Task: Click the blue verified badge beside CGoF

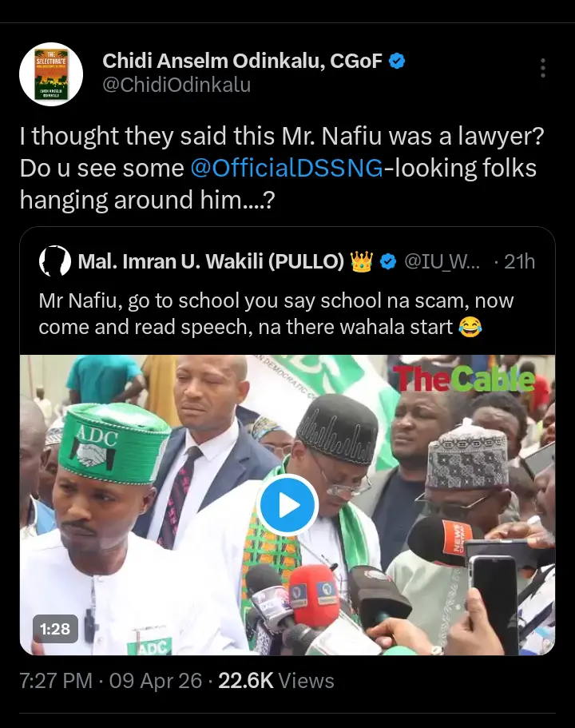Action: coord(398,61)
